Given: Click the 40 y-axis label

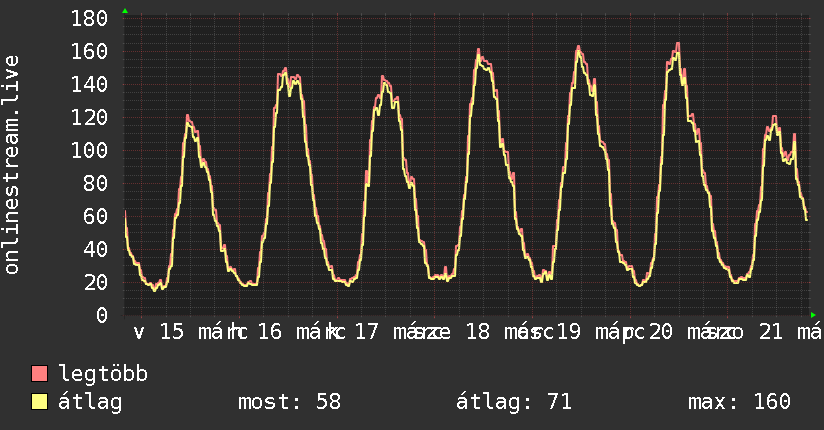Looking at the screenshot, I should 96,250.
